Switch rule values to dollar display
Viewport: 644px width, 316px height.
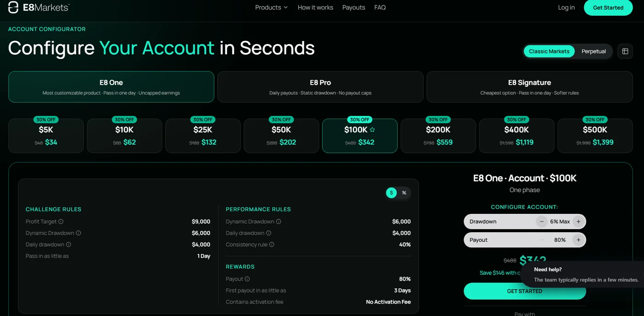(391, 193)
